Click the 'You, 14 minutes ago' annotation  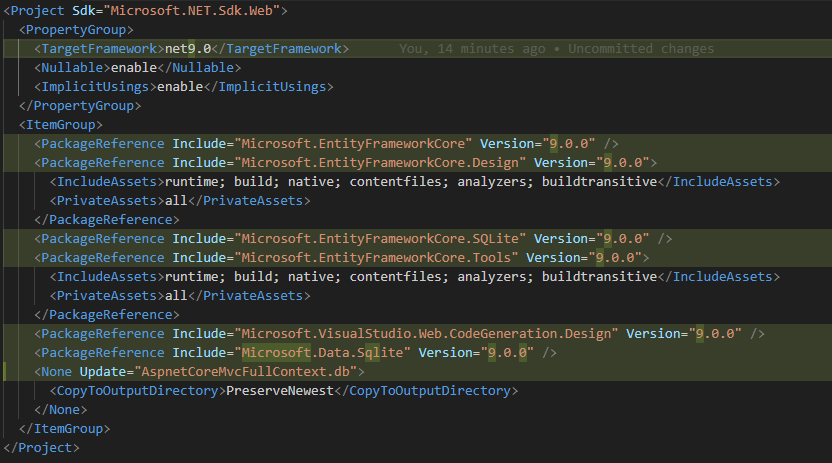(472, 49)
